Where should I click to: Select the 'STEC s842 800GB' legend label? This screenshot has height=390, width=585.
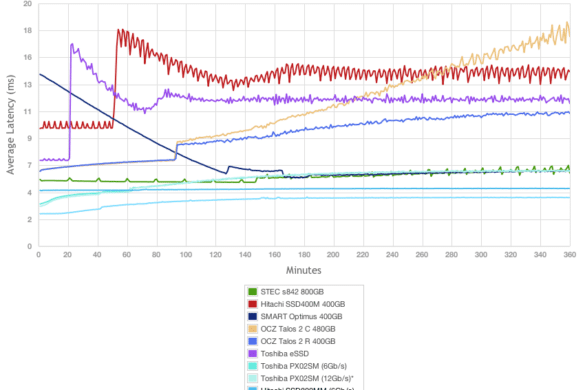(292, 292)
